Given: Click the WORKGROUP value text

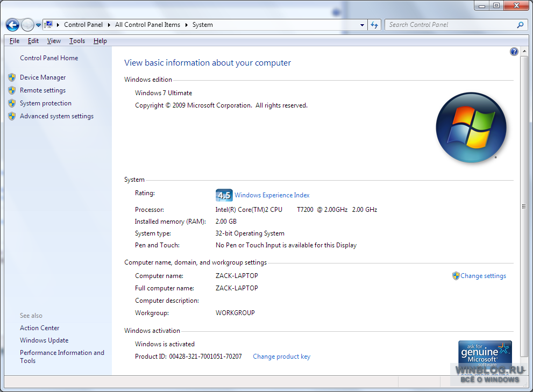Looking at the screenshot, I should [x=235, y=313].
